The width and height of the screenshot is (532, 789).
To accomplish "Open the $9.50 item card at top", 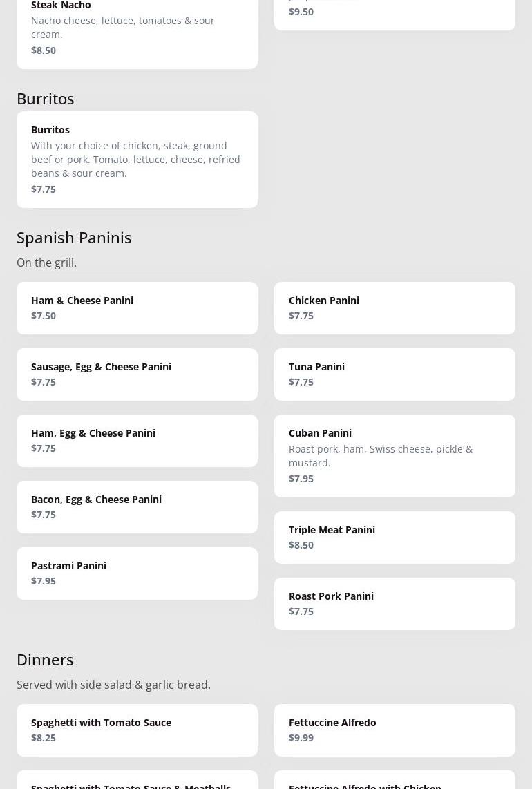I will point(395,12).
